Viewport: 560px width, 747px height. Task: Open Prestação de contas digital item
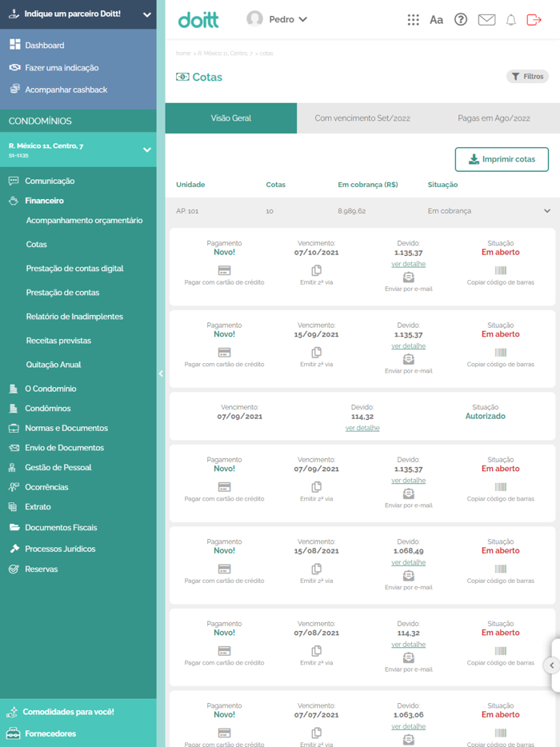pyautogui.click(x=75, y=268)
